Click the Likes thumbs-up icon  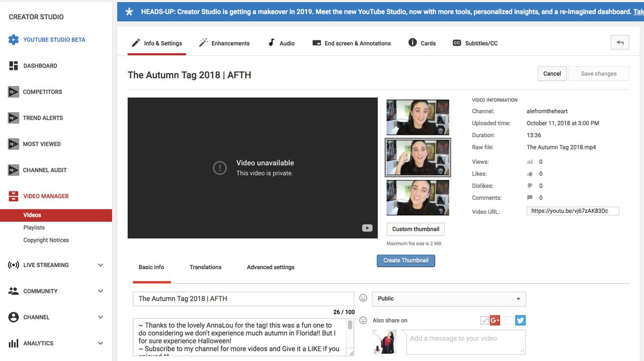(530, 174)
